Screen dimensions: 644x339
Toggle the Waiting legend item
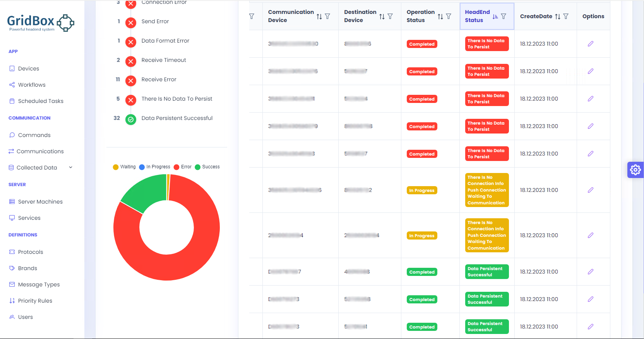coord(124,167)
